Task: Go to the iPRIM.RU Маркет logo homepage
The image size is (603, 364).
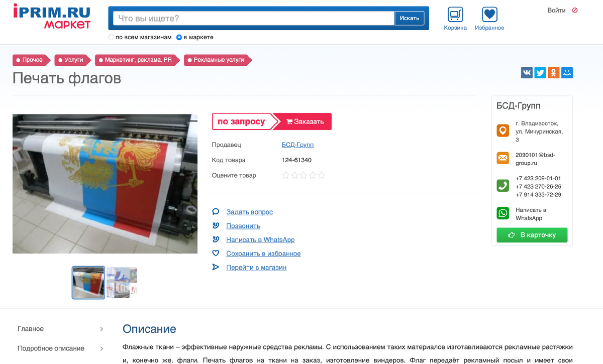Action: (x=52, y=16)
